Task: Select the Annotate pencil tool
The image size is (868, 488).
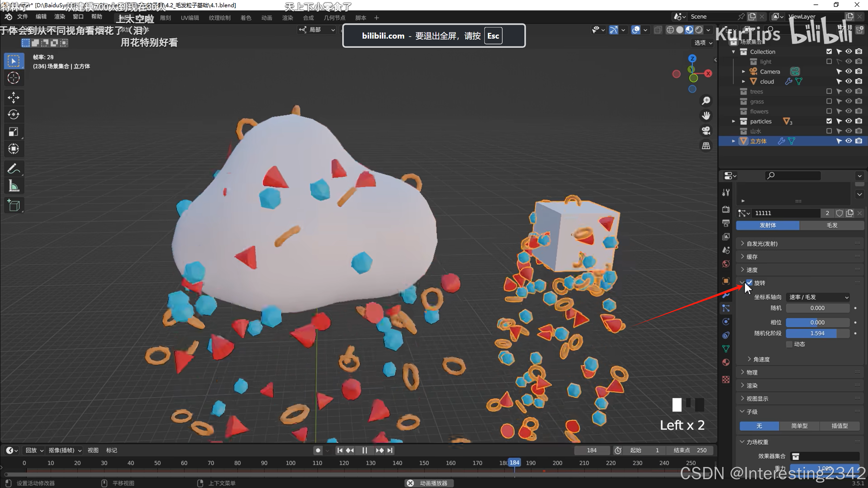Action: (x=14, y=169)
